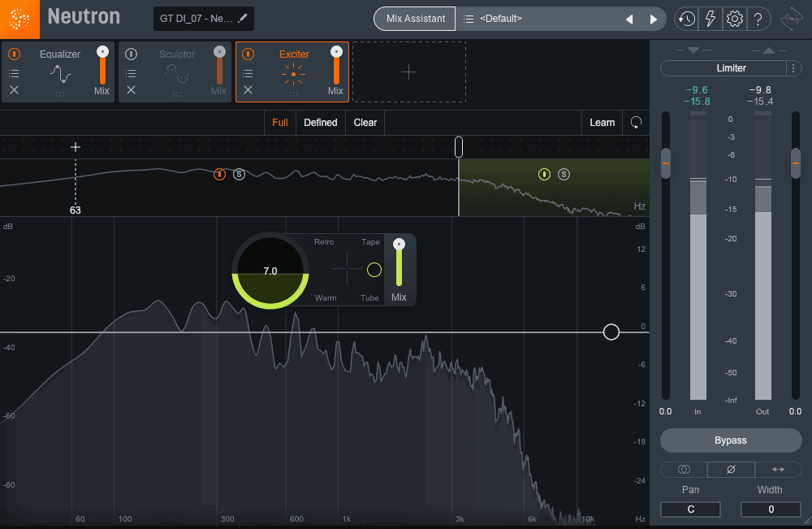Invert phase with the Ø icon
The height and width of the screenshot is (529, 812).
coord(732,470)
